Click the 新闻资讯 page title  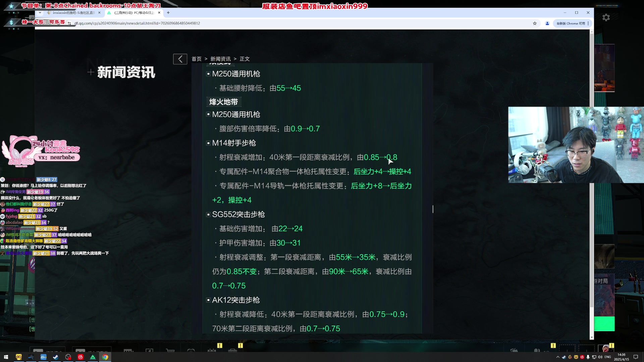tap(126, 72)
